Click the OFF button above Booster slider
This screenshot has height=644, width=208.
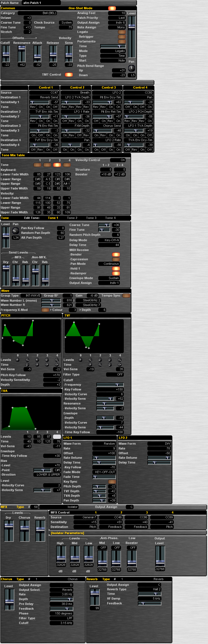(x=132, y=548)
